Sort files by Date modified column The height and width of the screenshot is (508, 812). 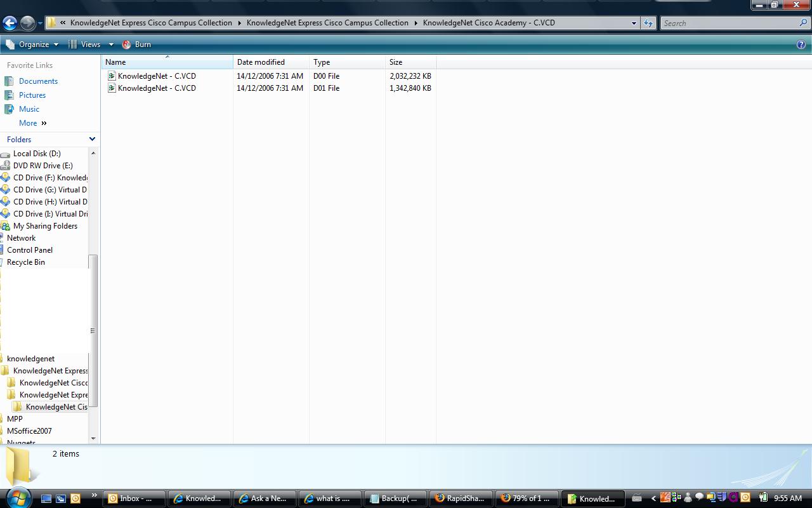coord(261,62)
